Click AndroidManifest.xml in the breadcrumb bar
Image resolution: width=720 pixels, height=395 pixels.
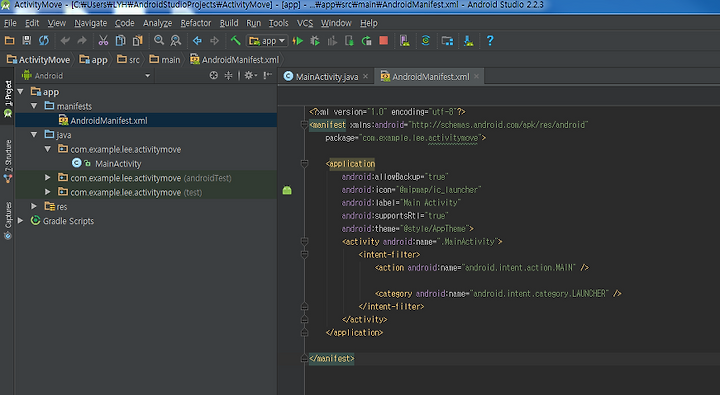235,60
